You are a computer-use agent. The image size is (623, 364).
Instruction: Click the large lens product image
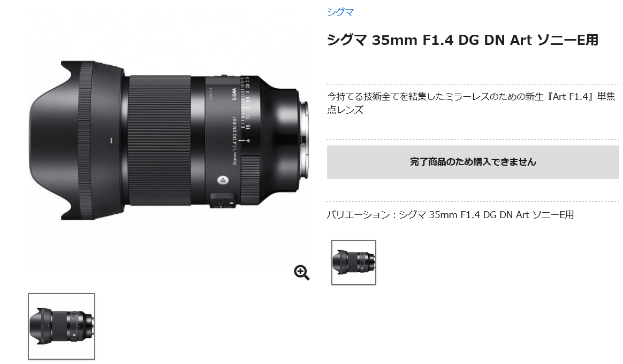point(169,140)
